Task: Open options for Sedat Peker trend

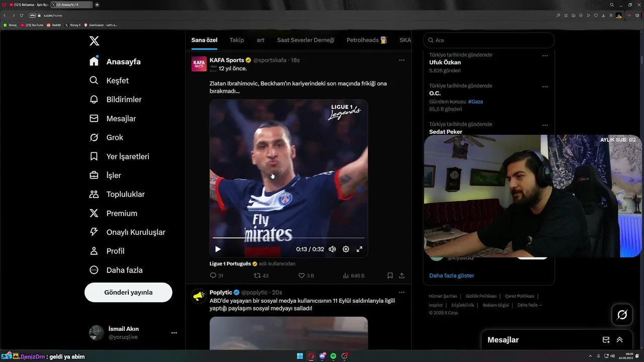Action: [x=545, y=125]
